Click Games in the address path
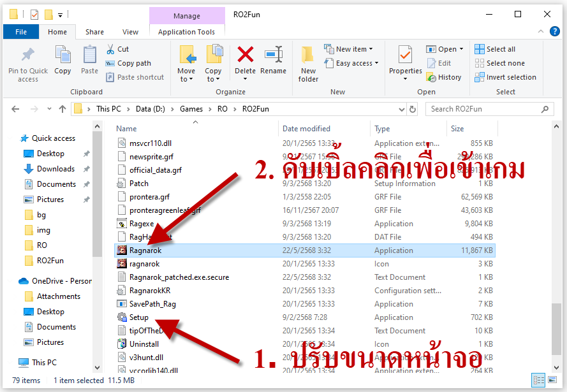This screenshot has height=392, width=567. pos(191,109)
